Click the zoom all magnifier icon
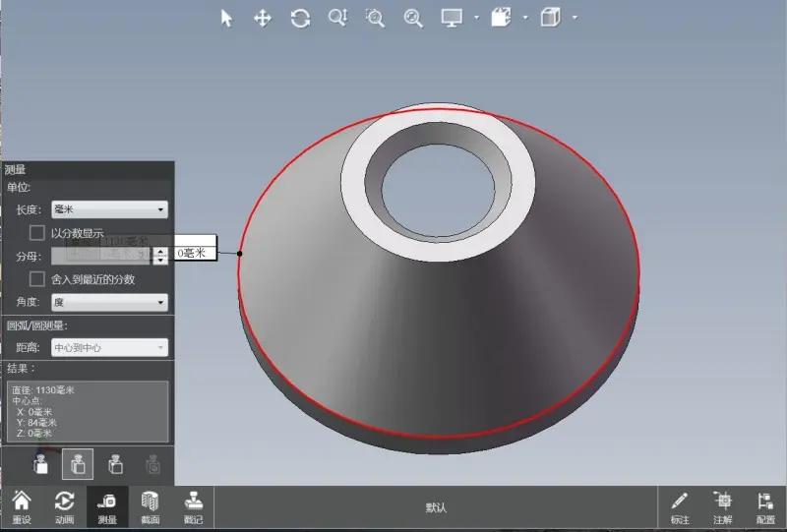The image size is (787, 532). tap(413, 18)
